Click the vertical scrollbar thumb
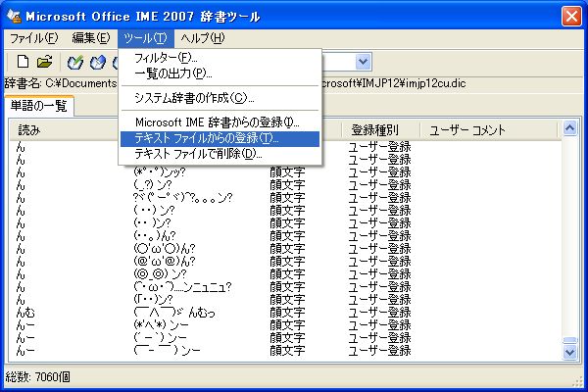This screenshot has width=588, height=392. [569, 340]
